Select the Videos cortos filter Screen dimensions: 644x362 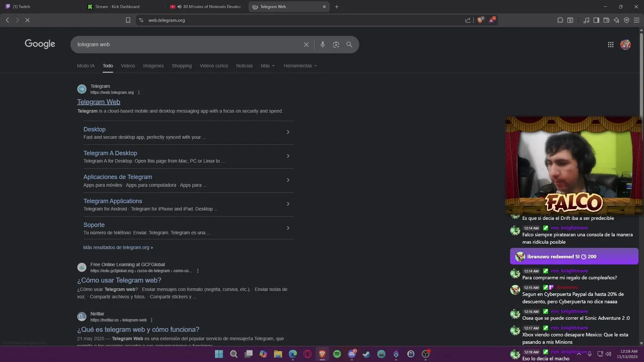(x=214, y=66)
